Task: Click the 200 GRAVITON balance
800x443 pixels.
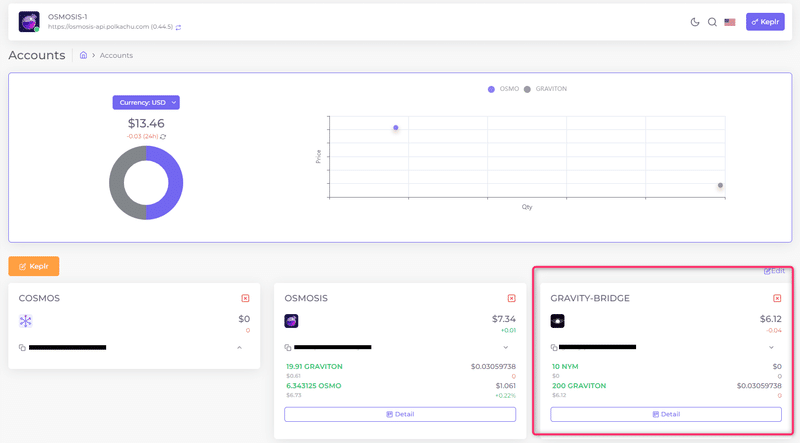Action: 579,386
